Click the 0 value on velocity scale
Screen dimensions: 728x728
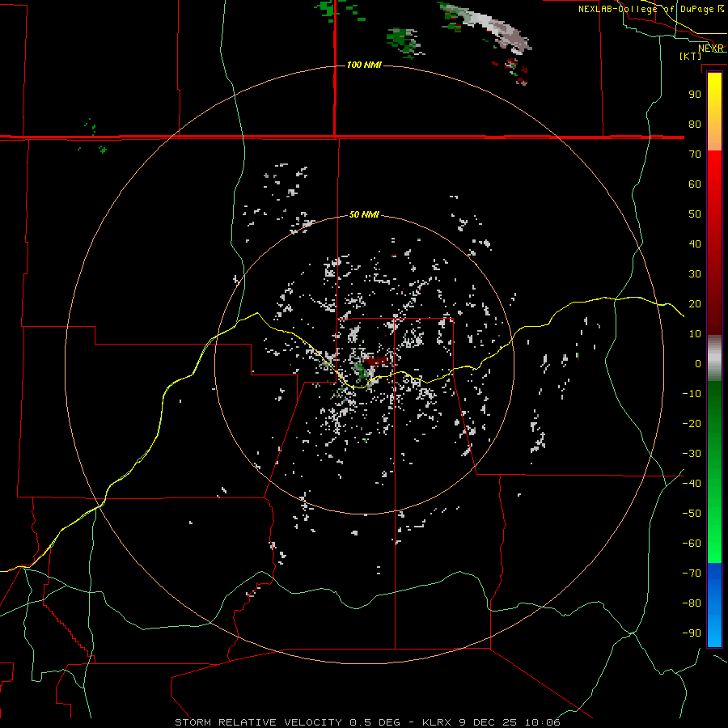point(698,364)
